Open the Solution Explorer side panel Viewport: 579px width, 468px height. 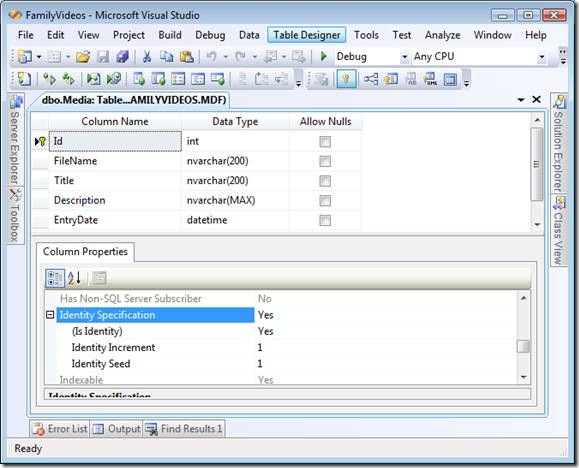coord(559,143)
